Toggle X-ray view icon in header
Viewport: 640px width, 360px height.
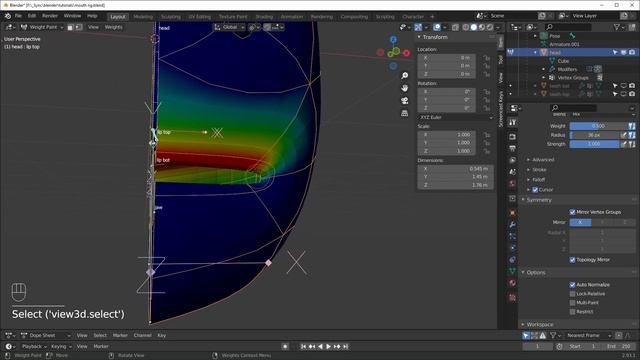click(x=456, y=27)
